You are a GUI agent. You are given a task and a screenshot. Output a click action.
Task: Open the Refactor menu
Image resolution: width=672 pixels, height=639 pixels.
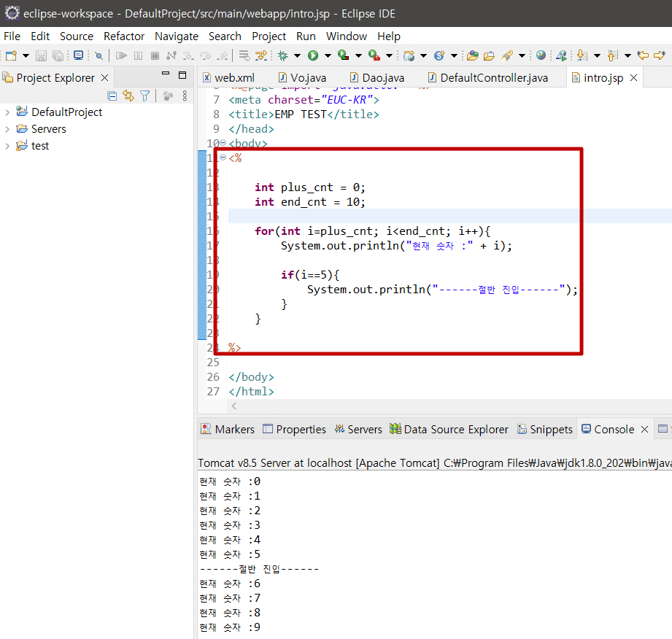(124, 36)
